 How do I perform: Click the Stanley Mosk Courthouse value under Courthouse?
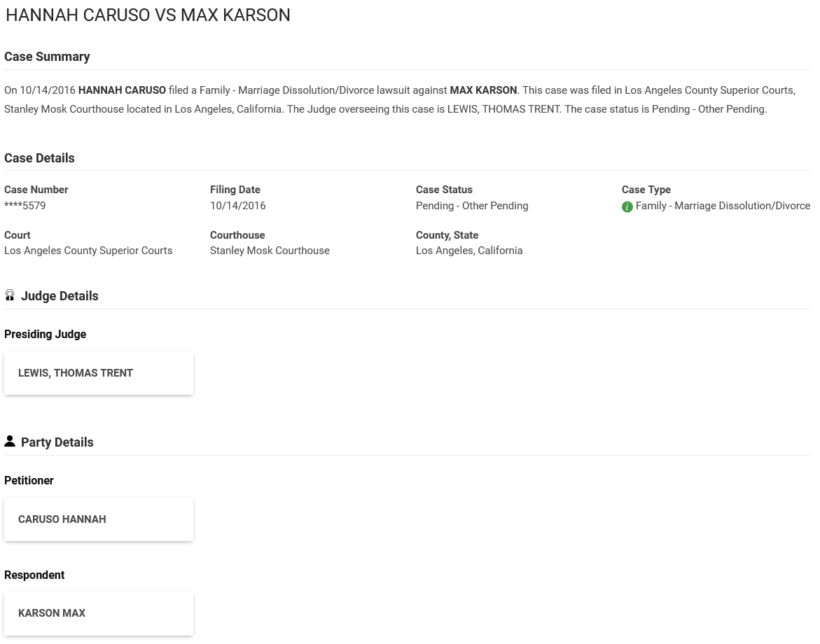tap(270, 251)
